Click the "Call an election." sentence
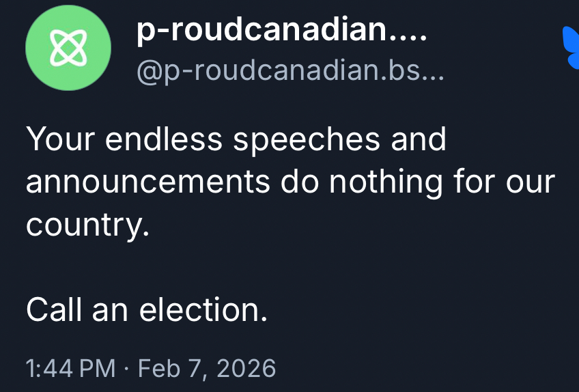 146,311
